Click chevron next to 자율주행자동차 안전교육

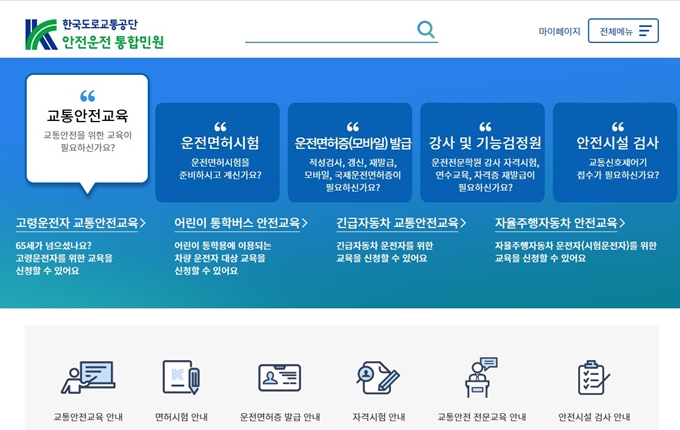(622, 223)
